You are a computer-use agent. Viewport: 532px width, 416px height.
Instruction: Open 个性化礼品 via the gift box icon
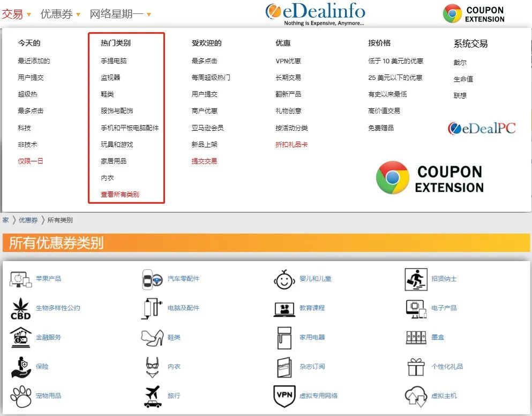click(x=417, y=366)
